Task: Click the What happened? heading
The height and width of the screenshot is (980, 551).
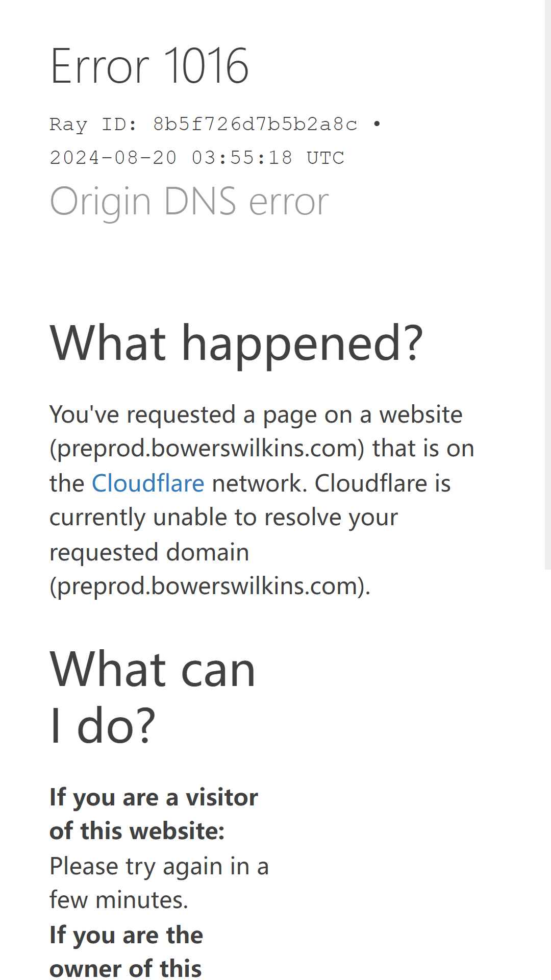Action: pos(237,343)
